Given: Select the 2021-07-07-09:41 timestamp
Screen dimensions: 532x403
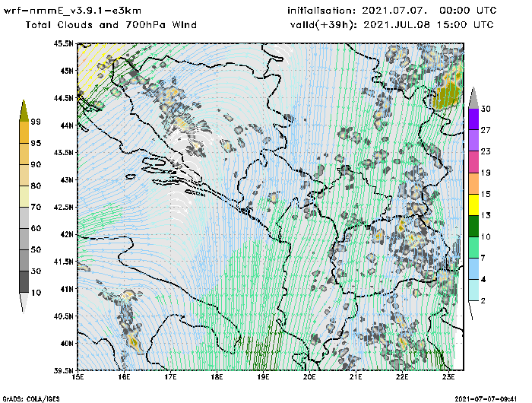Looking at the screenshot, I should pos(486,399).
